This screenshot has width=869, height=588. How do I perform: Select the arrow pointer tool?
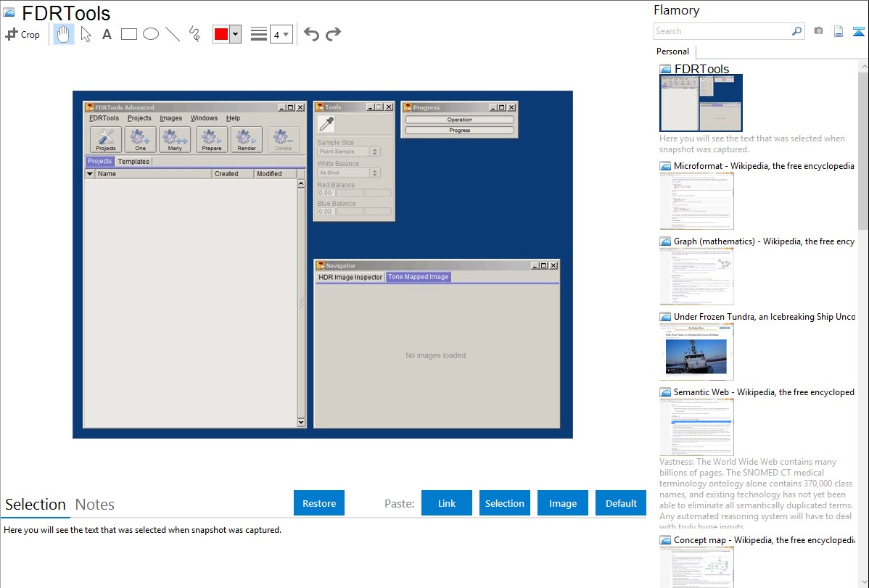(x=86, y=34)
